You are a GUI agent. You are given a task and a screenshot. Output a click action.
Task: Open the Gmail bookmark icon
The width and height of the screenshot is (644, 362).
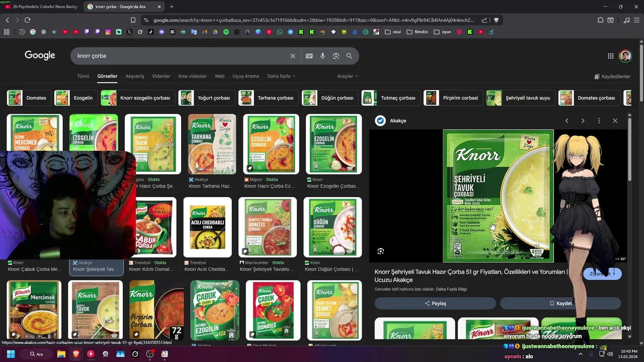click(x=205, y=32)
